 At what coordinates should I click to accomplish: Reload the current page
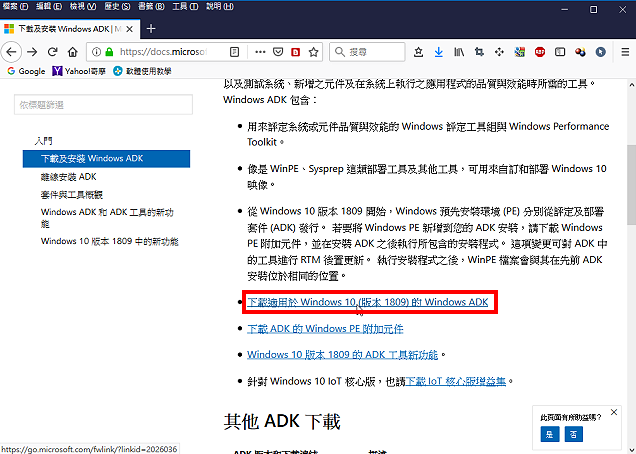point(52,52)
